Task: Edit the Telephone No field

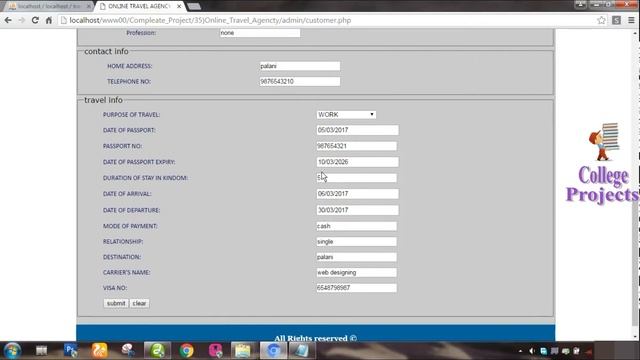Action: pyautogui.click(x=300, y=81)
